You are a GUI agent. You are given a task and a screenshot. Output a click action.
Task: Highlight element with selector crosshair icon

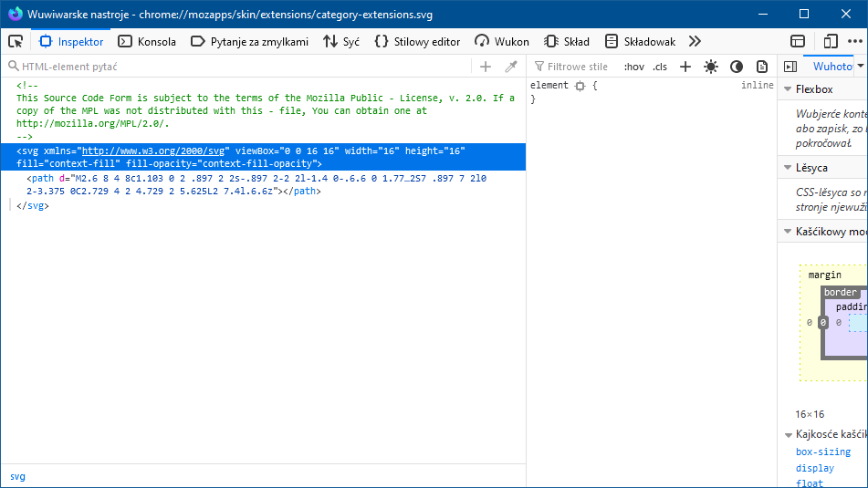point(579,85)
